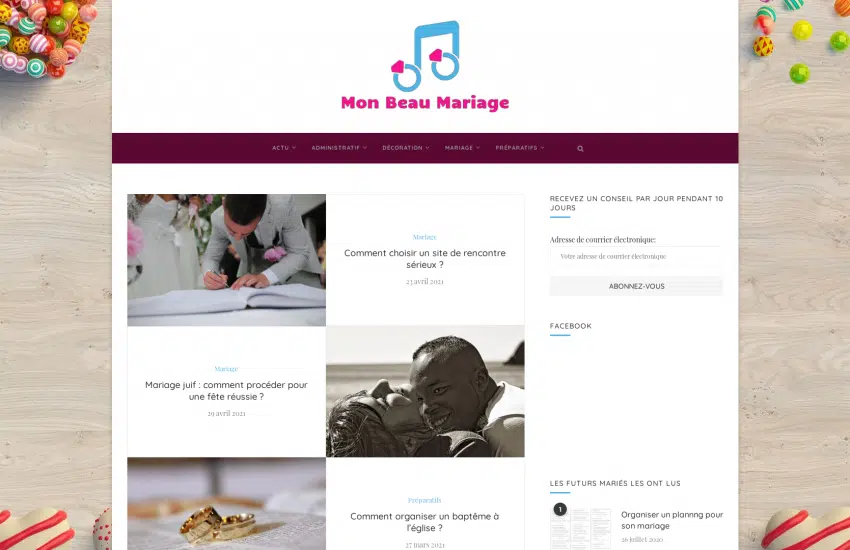Viewport: 850px width, 550px height.
Task: Open the MARIAGE navigation item
Action: pyautogui.click(x=462, y=148)
